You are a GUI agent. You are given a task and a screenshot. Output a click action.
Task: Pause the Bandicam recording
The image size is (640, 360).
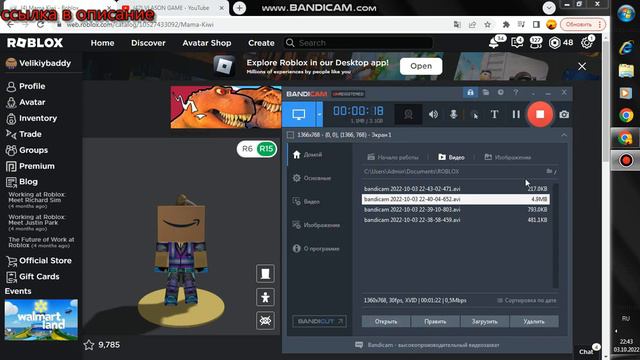(516, 115)
